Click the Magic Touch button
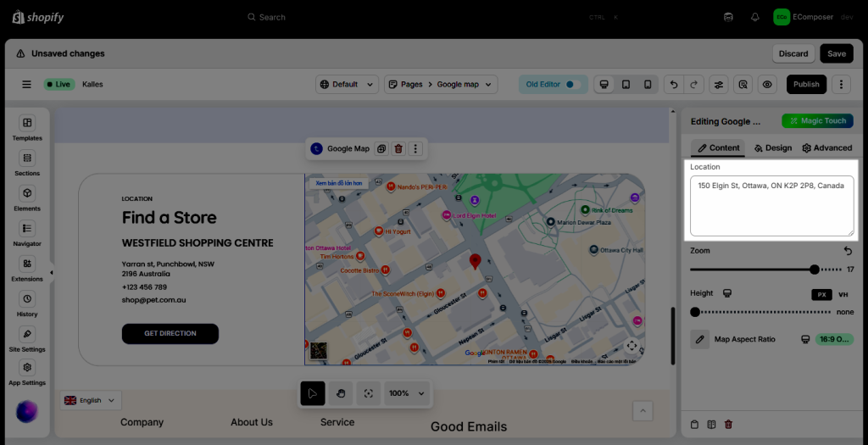This screenshot has height=445, width=868. 817,121
